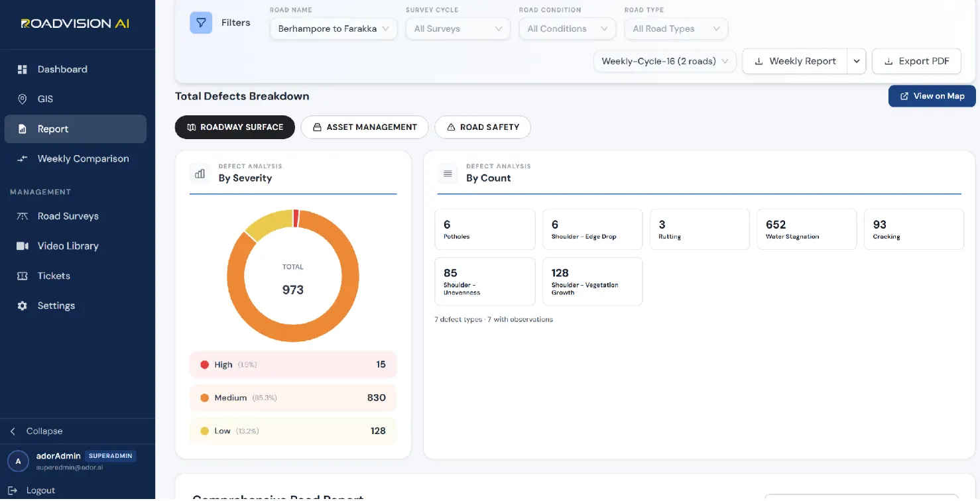
Task: Switch to the Asset Management tab
Action: 365,127
